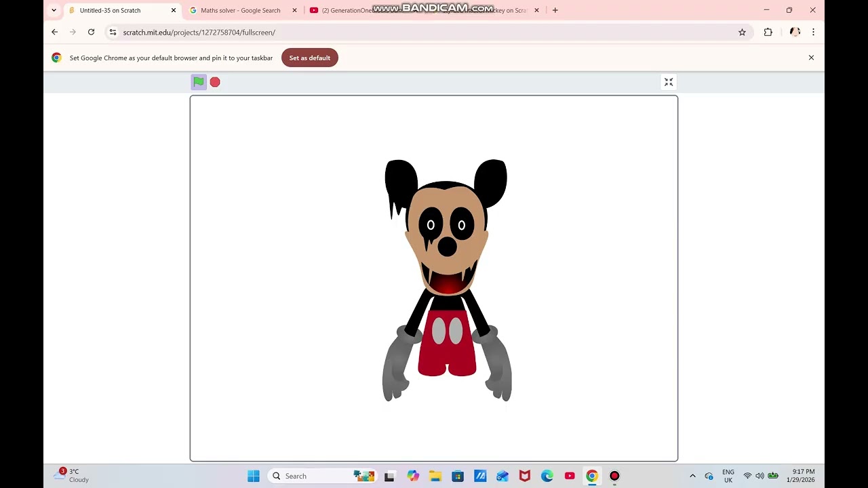The width and height of the screenshot is (868, 488).
Task: Open McAfee from the taskbar
Action: (525, 476)
